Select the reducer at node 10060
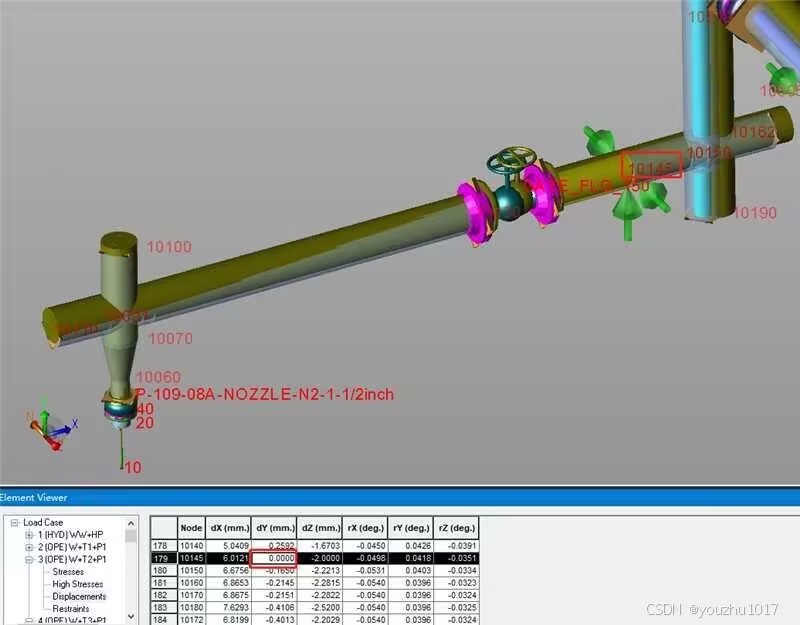The image size is (800, 625). click(121, 363)
